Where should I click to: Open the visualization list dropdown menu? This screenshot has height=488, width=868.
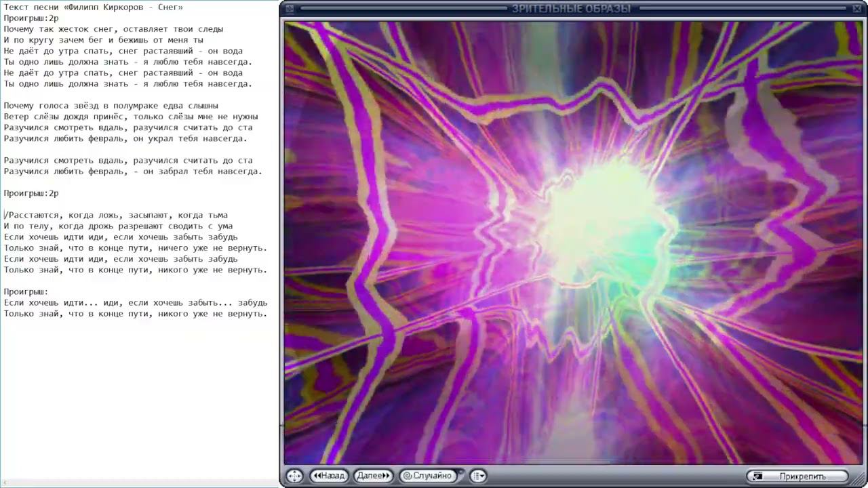pos(478,476)
